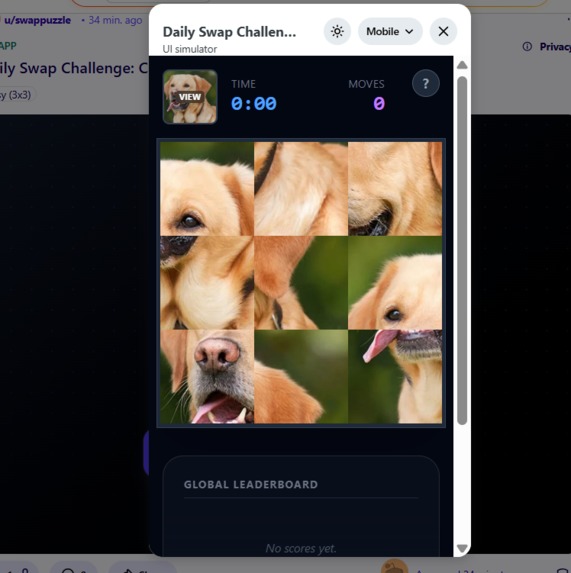Select bottom-left tile with pink nose
Screen dimensions: 571x573
[207, 377]
